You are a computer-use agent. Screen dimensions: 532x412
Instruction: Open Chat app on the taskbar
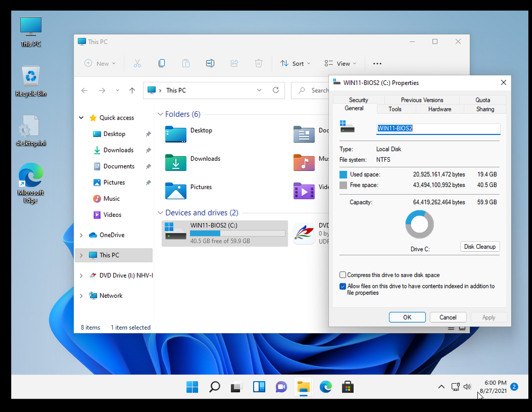pos(281,387)
